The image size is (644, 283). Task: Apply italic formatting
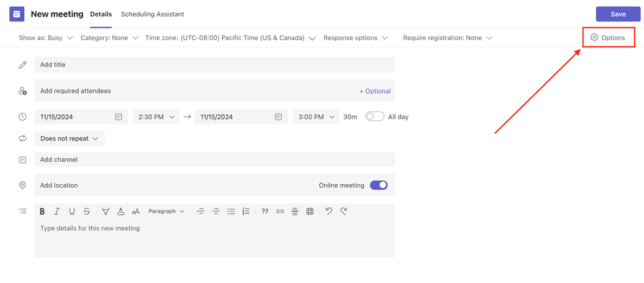[57, 211]
